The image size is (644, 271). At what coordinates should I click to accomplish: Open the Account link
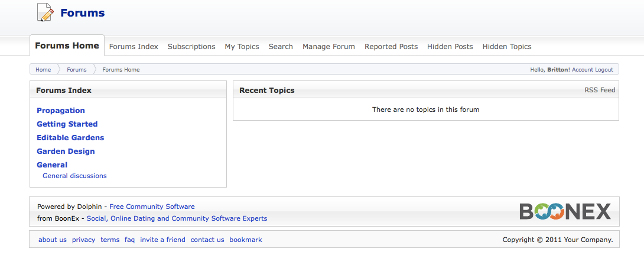click(x=583, y=70)
